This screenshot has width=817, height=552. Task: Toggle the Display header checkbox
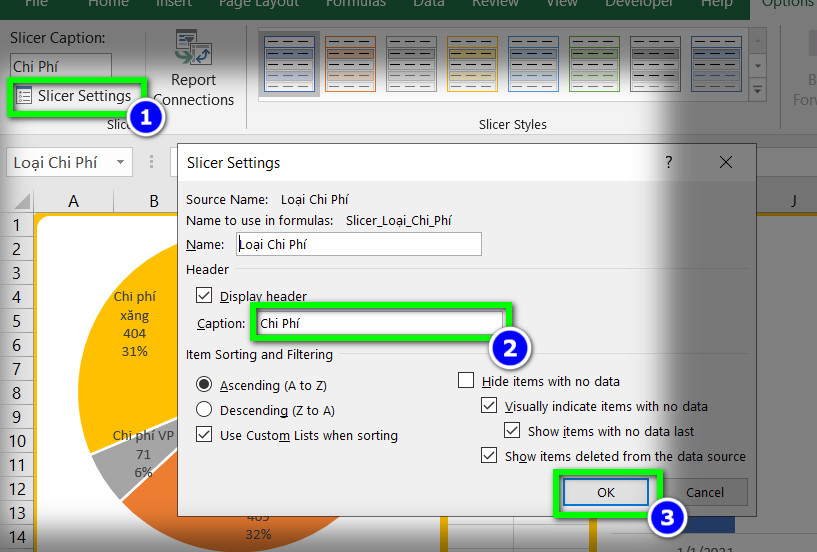point(204,296)
